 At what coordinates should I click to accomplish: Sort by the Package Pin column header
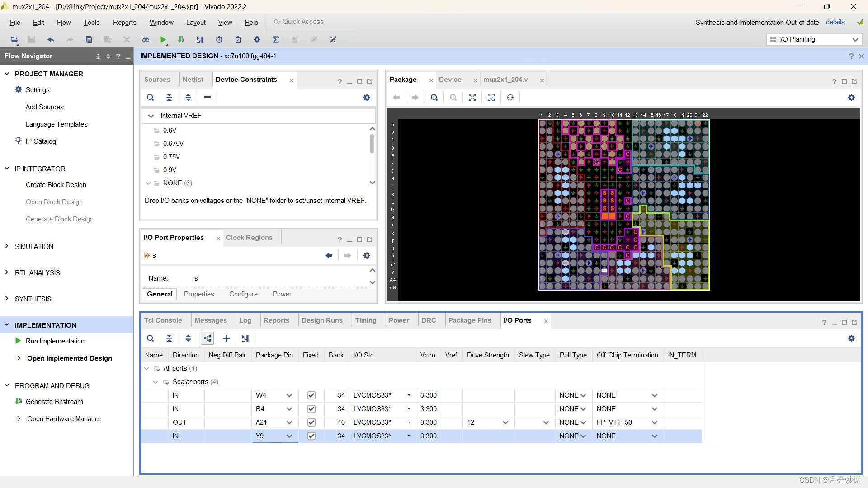coord(274,355)
